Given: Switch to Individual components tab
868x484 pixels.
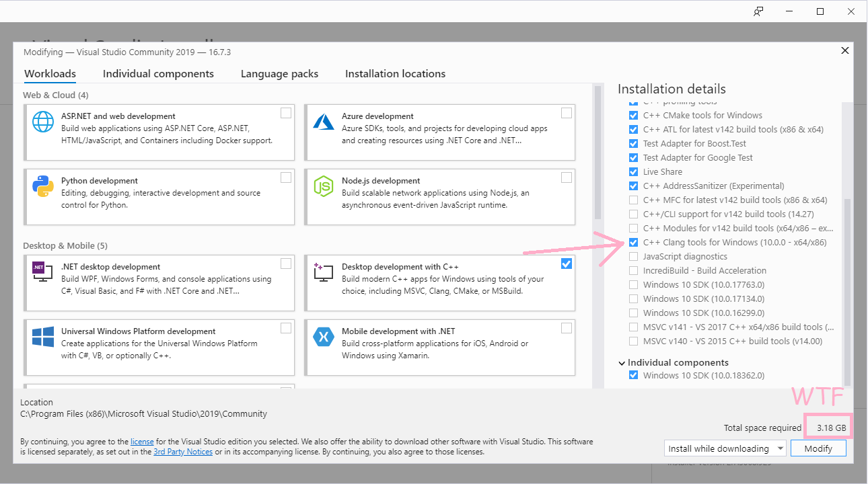Looking at the screenshot, I should click(x=158, y=74).
